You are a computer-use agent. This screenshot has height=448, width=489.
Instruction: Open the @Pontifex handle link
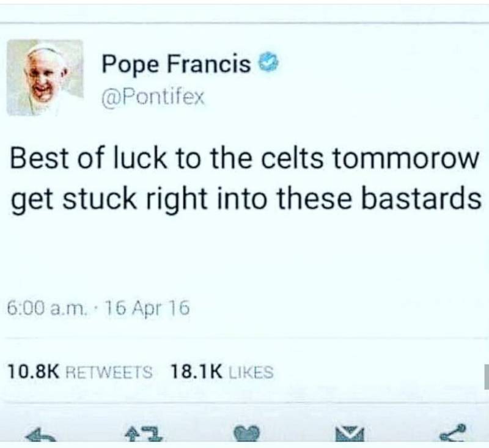153,98
